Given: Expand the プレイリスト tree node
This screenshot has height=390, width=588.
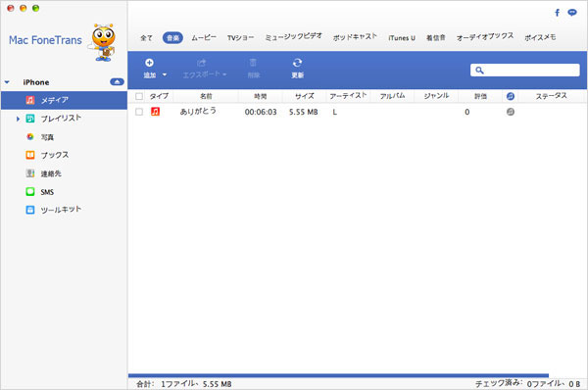Looking at the screenshot, I should [18, 119].
